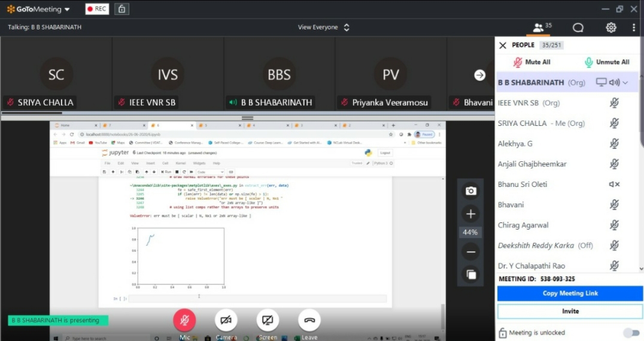Open the chat bubble icon
644x341 pixels.
578,28
